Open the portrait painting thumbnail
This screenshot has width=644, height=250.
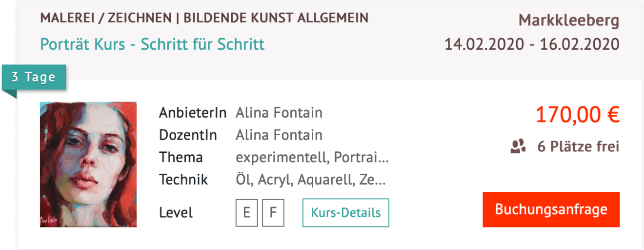[88, 165]
